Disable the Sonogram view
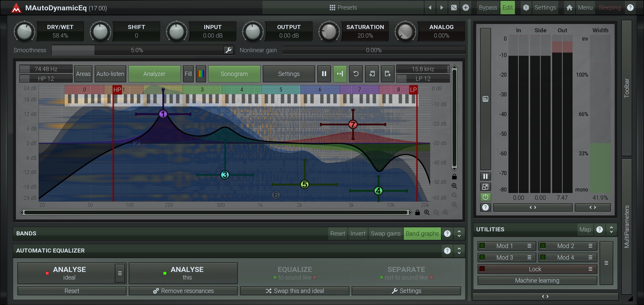 coord(234,74)
